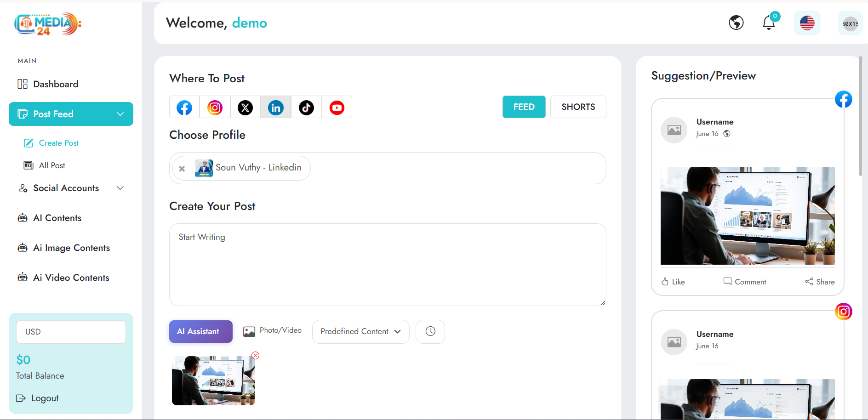Remove Soun Vuthy LinkedIn profile
Screen dimensions: 868x420
(x=182, y=169)
